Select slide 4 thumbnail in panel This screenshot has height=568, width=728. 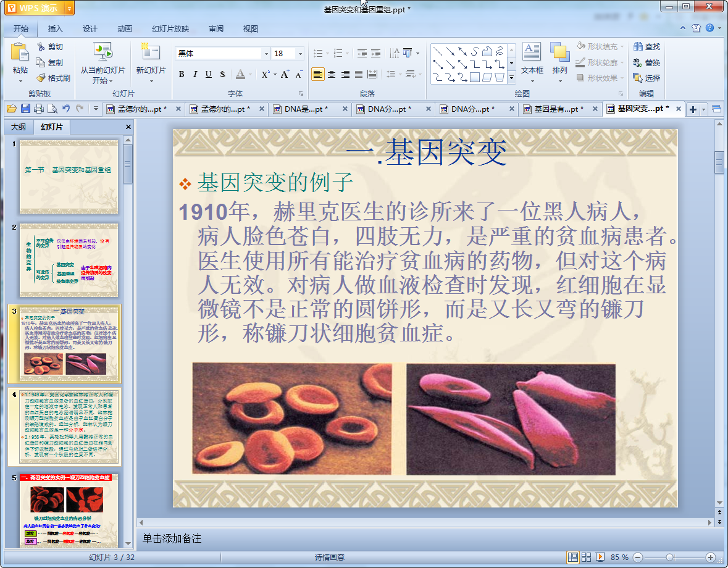coord(69,427)
